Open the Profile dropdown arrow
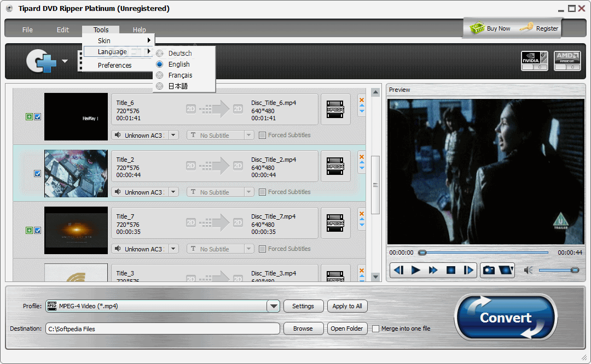 [x=274, y=306]
